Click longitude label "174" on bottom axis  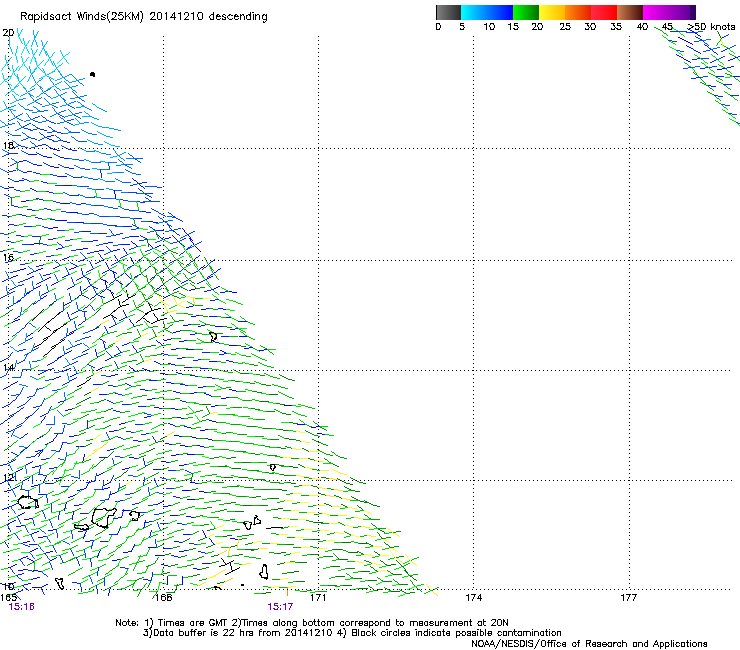point(473,597)
